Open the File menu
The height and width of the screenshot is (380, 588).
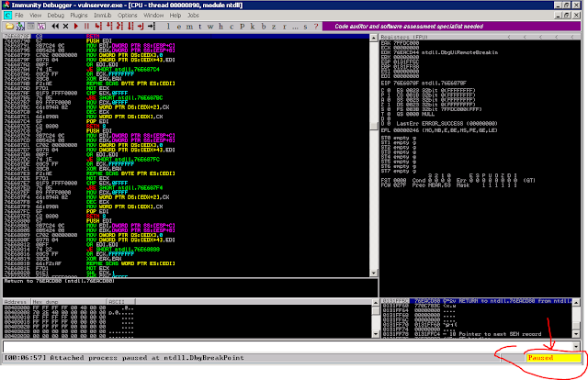pos(19,16)
